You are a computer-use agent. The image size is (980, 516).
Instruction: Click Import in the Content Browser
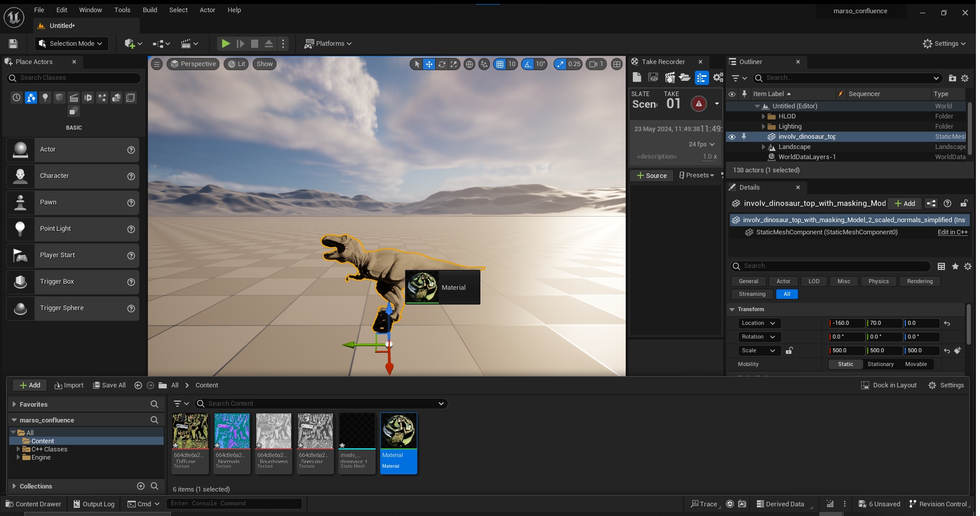tap(69, 385)
